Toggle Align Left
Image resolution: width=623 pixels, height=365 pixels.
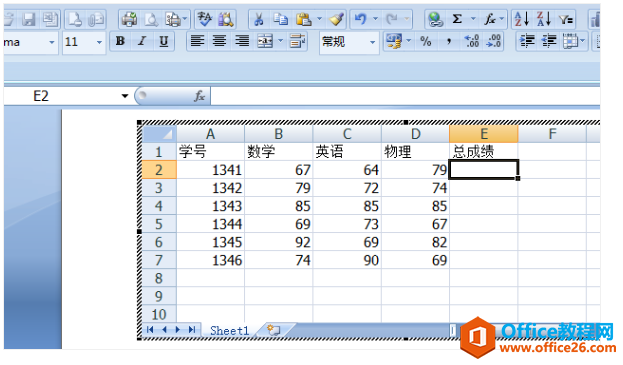tap(197, 41)
